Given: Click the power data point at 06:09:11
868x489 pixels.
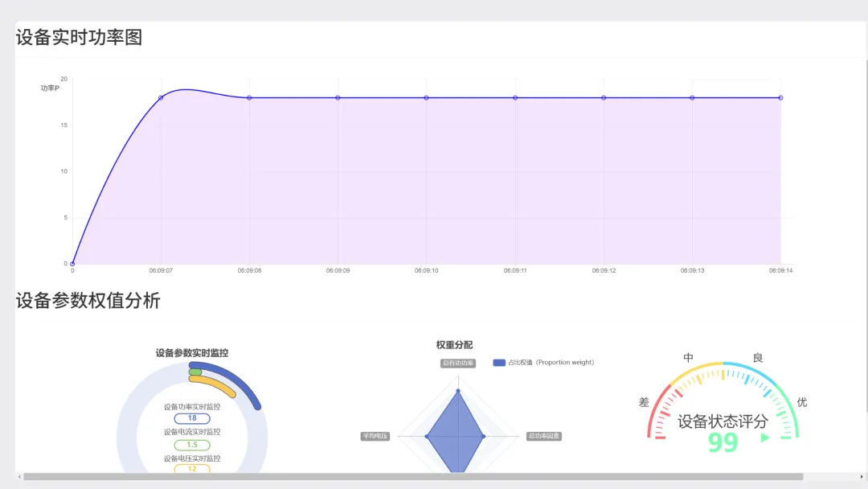Looking at the screenshot, I should (515, 97).
